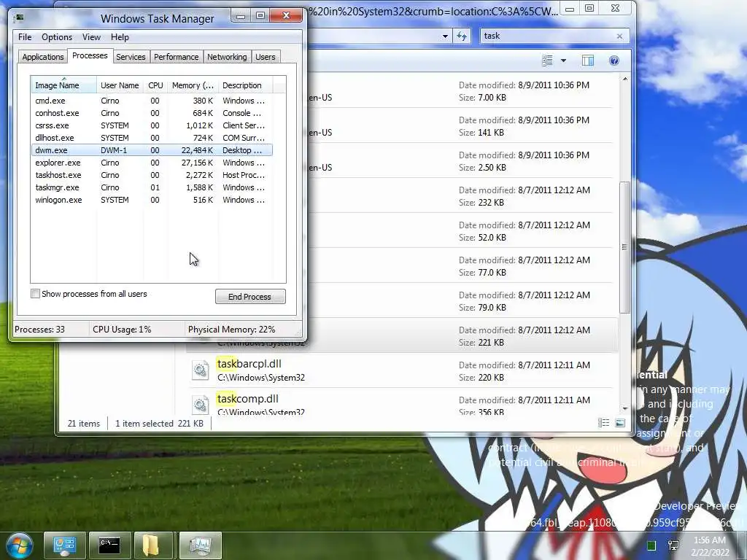
Task: Open the Options menu in Task Manager
Action: coord(57,37)
